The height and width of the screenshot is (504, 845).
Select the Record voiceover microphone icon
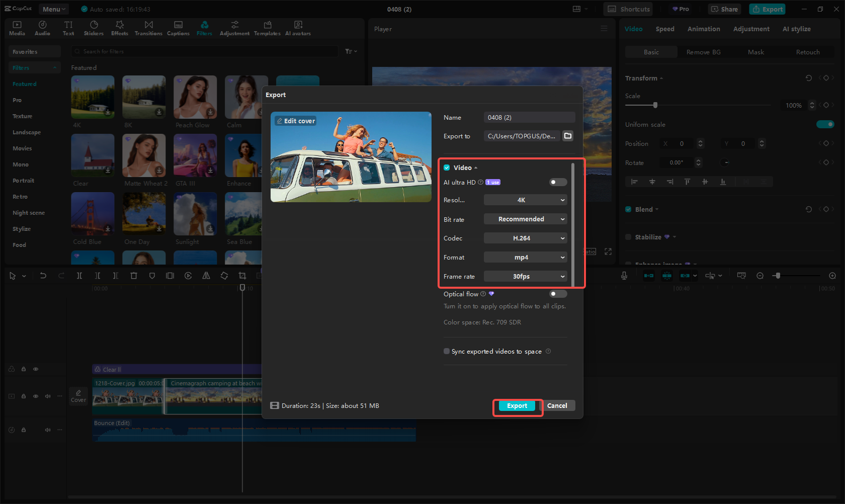tap(624, 276)
